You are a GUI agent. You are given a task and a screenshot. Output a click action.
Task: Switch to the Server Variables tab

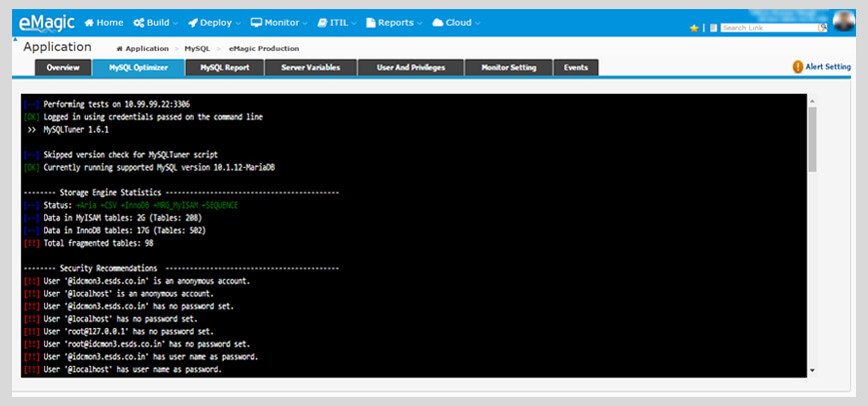[x=311, y=68]
